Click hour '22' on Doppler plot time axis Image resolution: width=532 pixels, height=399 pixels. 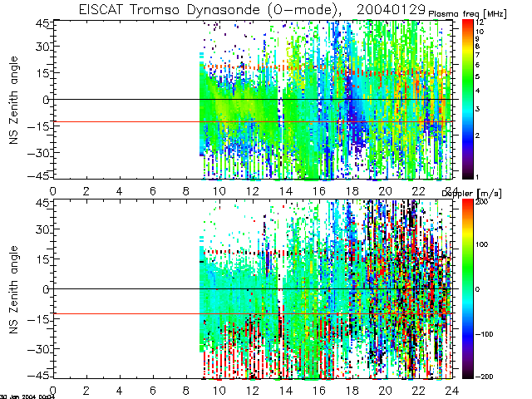tap(419, 391)
